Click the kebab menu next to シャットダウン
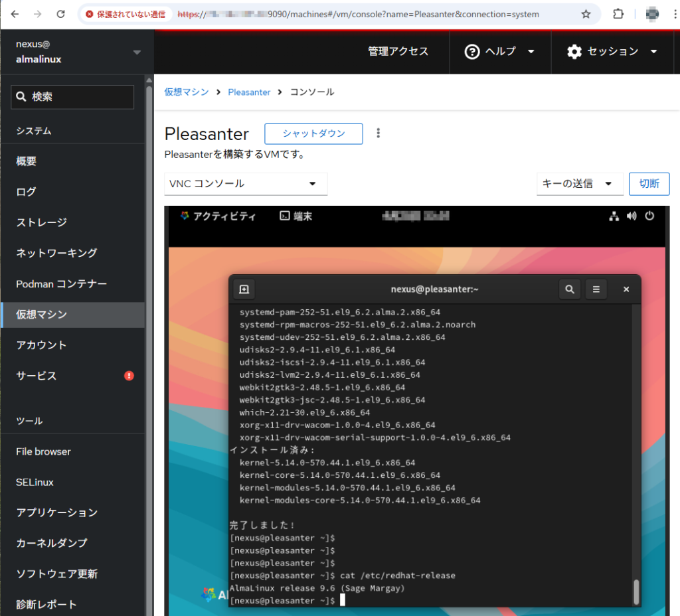The width and height of the screenshot is (680, 616). click(379, 133)
